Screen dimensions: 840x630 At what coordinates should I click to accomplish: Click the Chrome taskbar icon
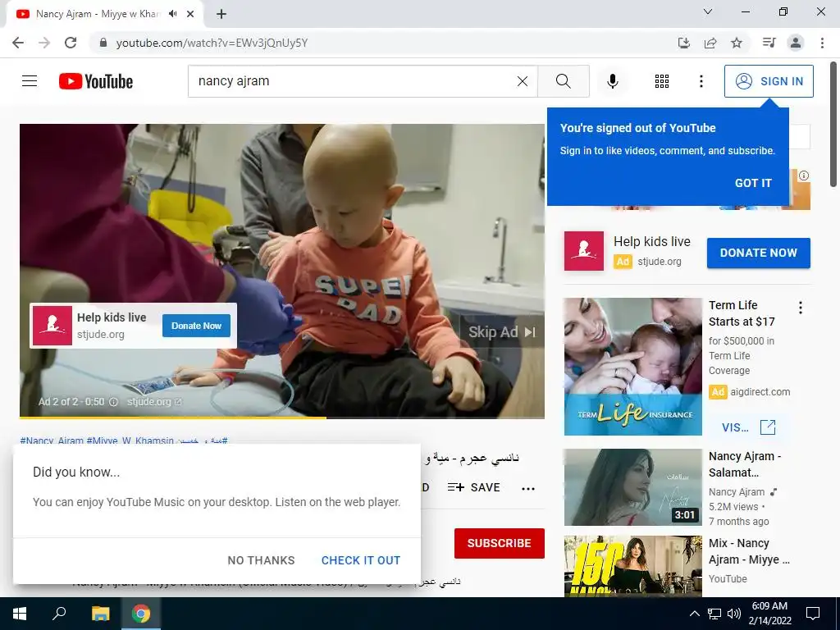point(141,614)
